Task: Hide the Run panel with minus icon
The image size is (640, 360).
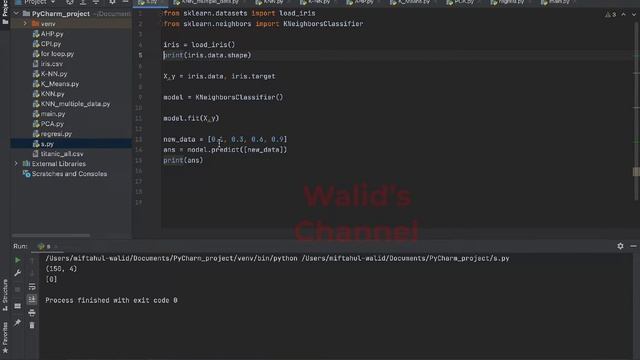Action: pos(633,246)
